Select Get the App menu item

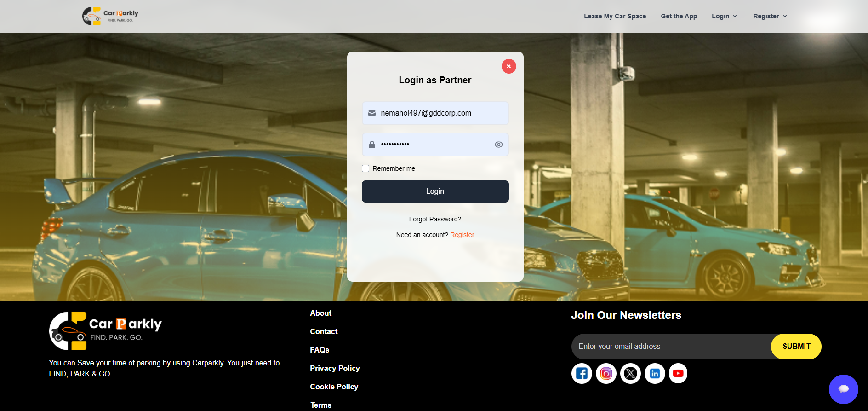coord(679,16)
